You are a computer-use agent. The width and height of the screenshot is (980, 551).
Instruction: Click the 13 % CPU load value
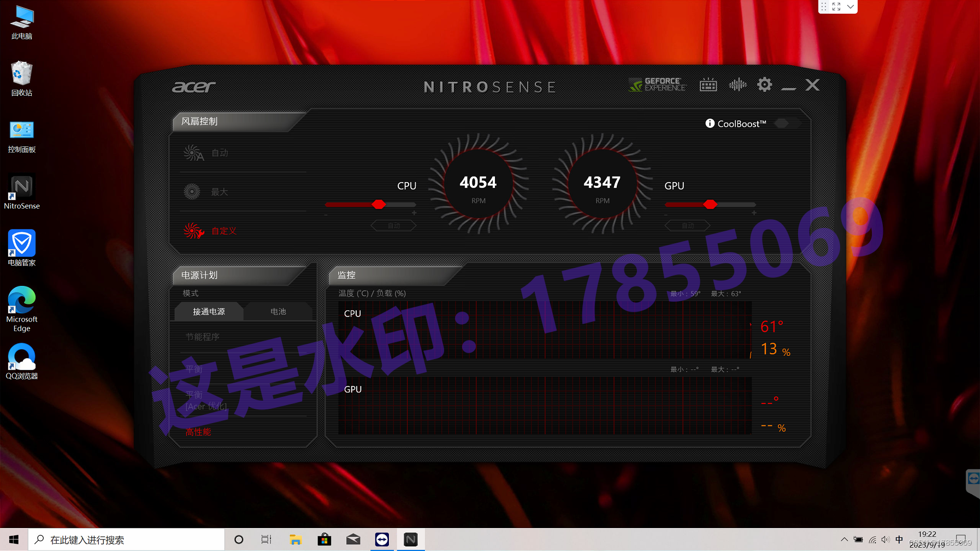coord(776,349)
